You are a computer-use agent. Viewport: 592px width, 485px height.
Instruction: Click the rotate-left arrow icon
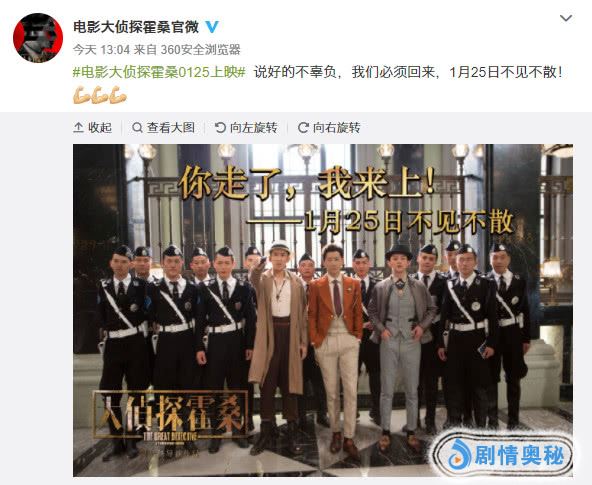pyautogui.click(x=220, y=128)
